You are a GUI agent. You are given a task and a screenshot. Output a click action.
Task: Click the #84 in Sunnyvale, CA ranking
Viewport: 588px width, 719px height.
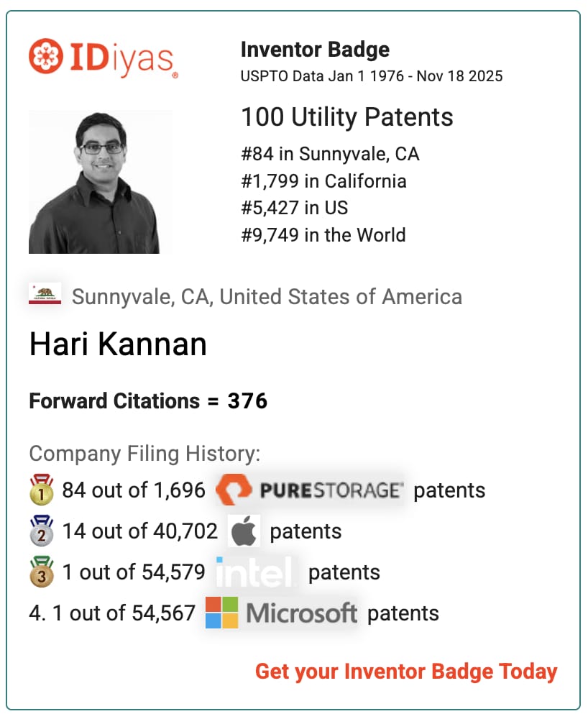(330, 154)
